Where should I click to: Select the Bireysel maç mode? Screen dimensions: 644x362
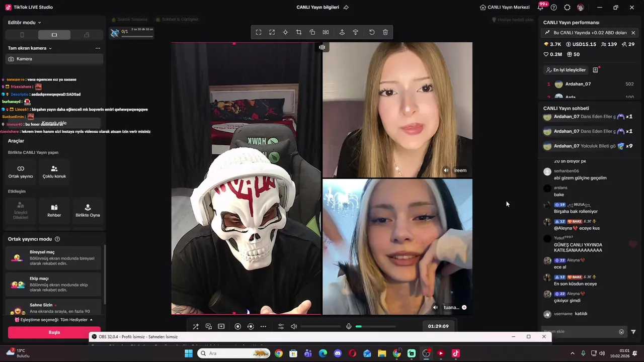click(x=54, y=258)
